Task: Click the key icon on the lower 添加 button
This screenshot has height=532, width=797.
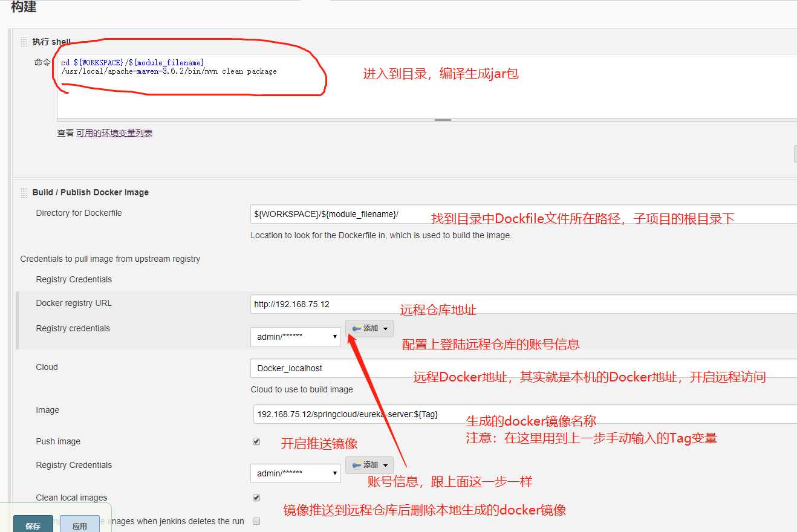Action: coord(357,465)
